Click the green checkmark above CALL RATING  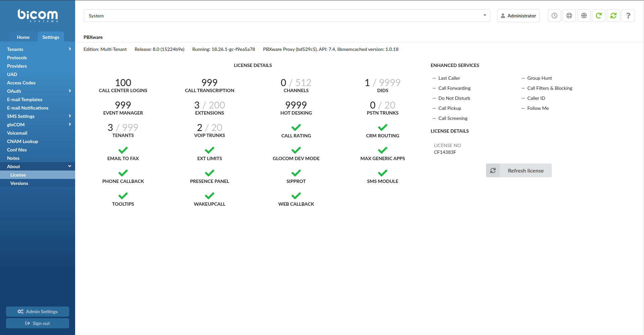(x=296, y=127)
